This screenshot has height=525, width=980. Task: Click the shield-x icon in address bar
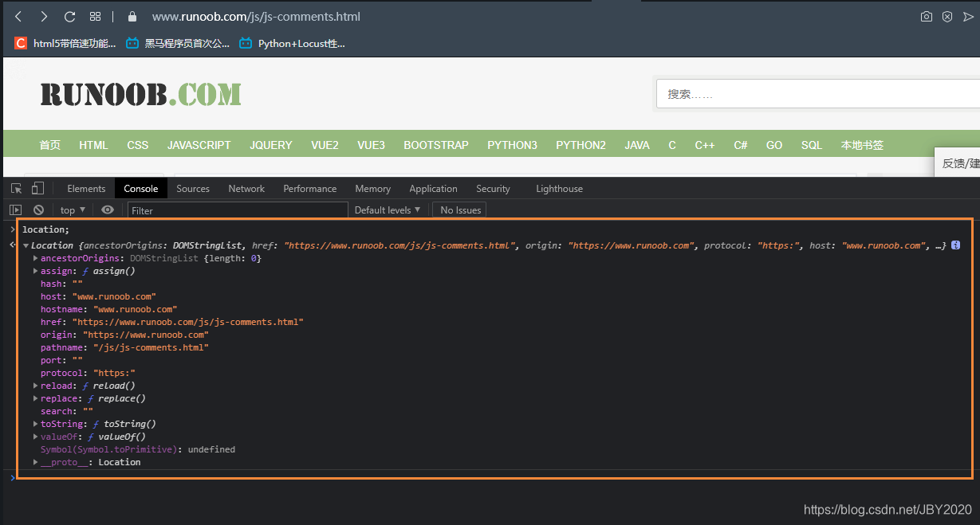tap(947, 16)
